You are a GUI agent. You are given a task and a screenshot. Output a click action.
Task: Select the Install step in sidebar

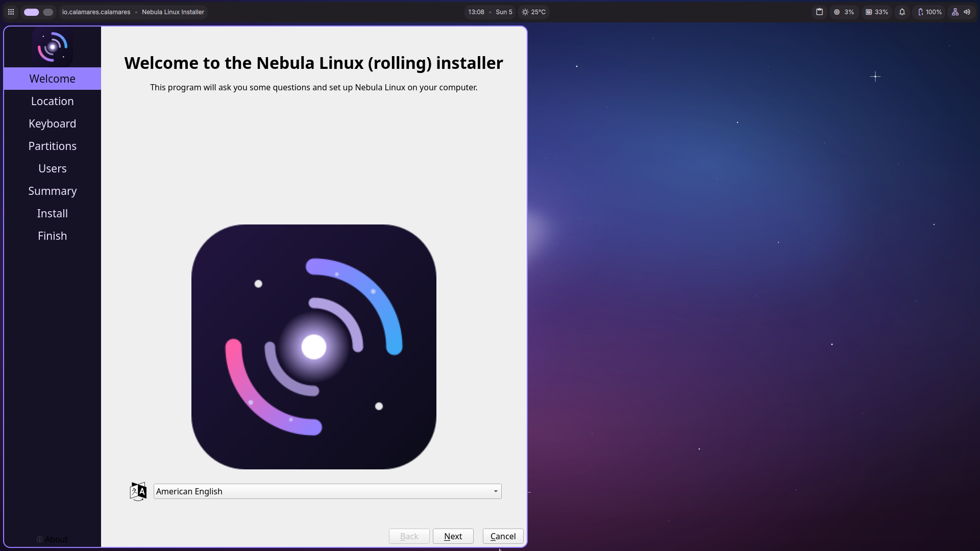(x=52, y=213)
